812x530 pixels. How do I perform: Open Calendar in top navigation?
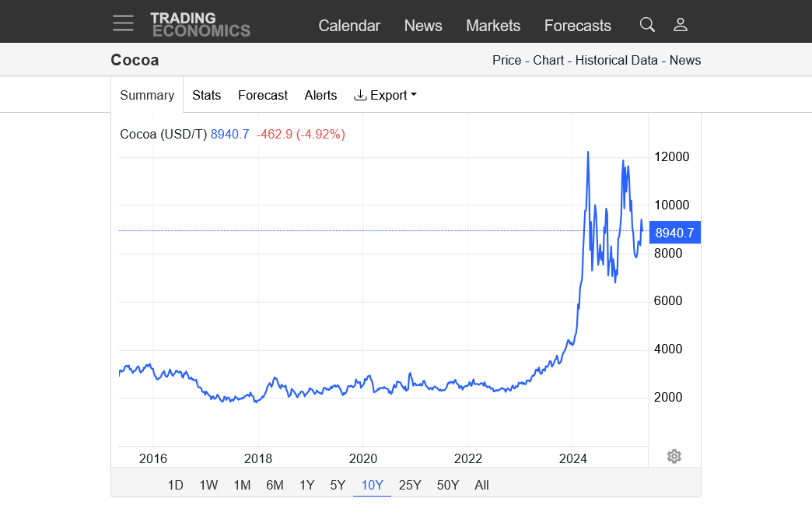[x=349, y=26]
